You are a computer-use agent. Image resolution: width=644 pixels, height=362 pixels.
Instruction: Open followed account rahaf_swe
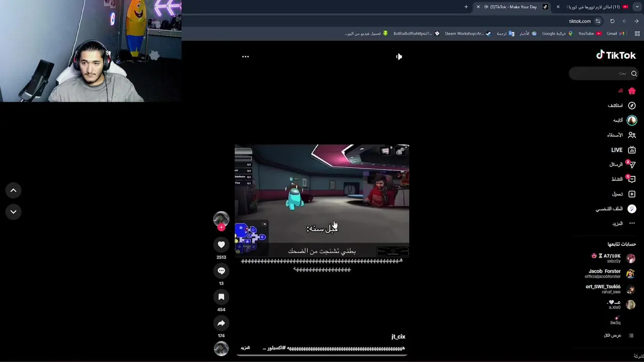point(610,289)
